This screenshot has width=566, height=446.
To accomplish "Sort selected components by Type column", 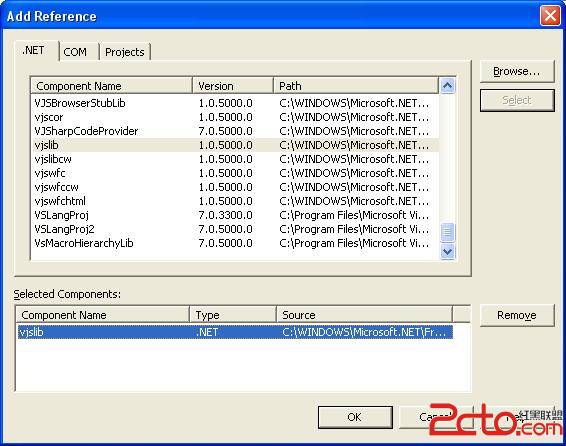I will click(233, 315).
